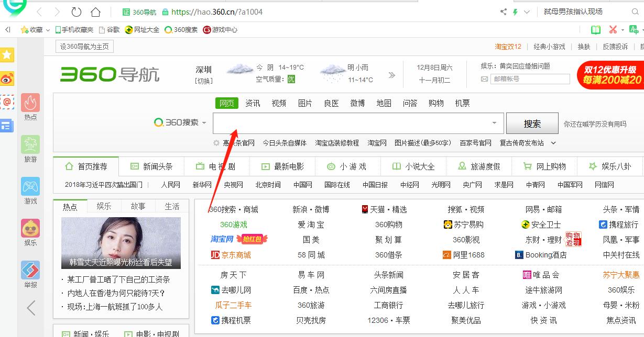Click the lightning download accelerator icon
Viewport: 644px width, 337px height.
tap(516, 12)
